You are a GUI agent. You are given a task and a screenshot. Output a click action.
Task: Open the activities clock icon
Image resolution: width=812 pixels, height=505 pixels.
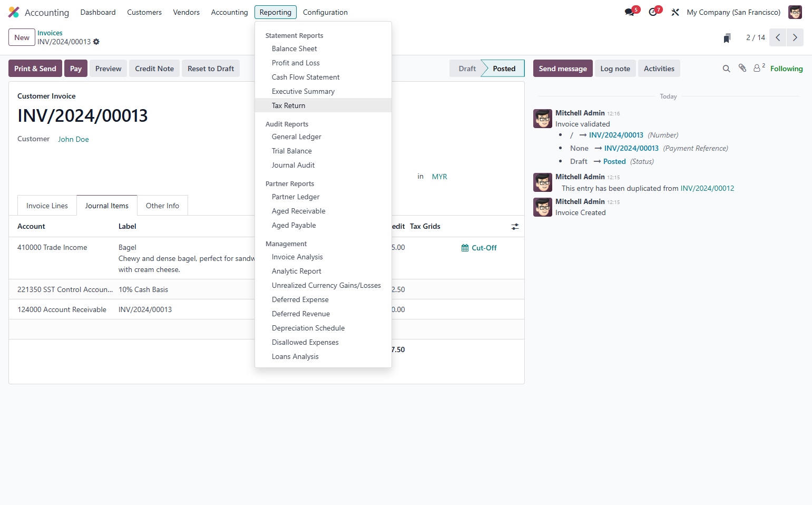[x=653, y=12]
